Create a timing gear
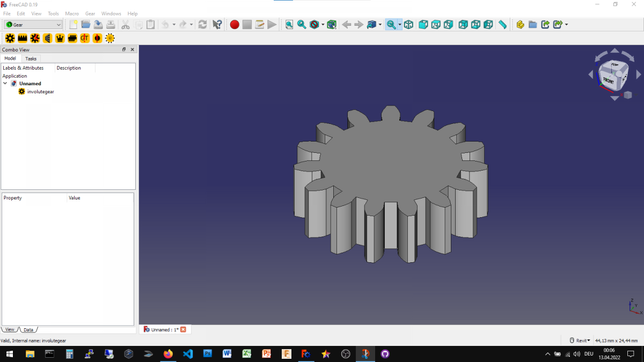 tap(84, 38)
